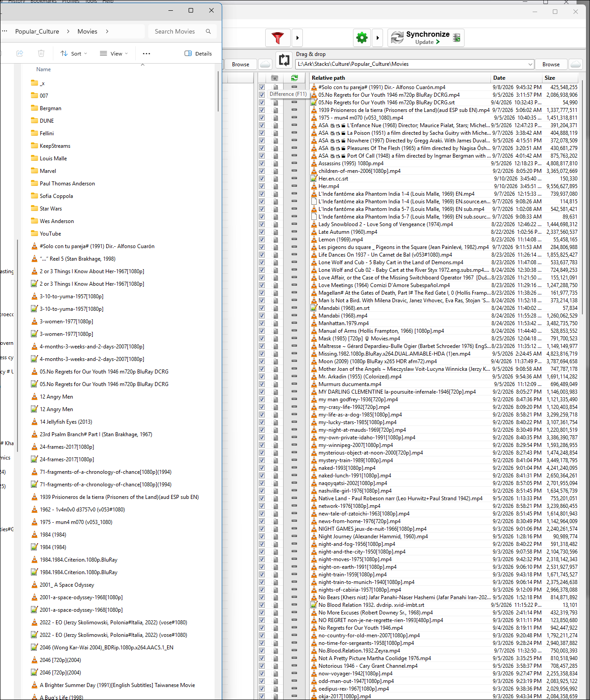This screenshot has width=590, height=700.
Task: Click the cloud icon beside right Browse button
Action: point(576,64)
